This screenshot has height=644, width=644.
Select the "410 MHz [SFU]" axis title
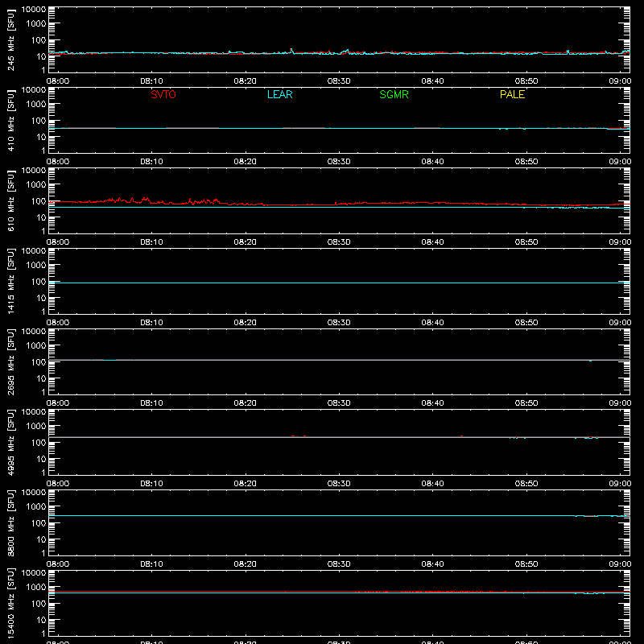(10, 120)
